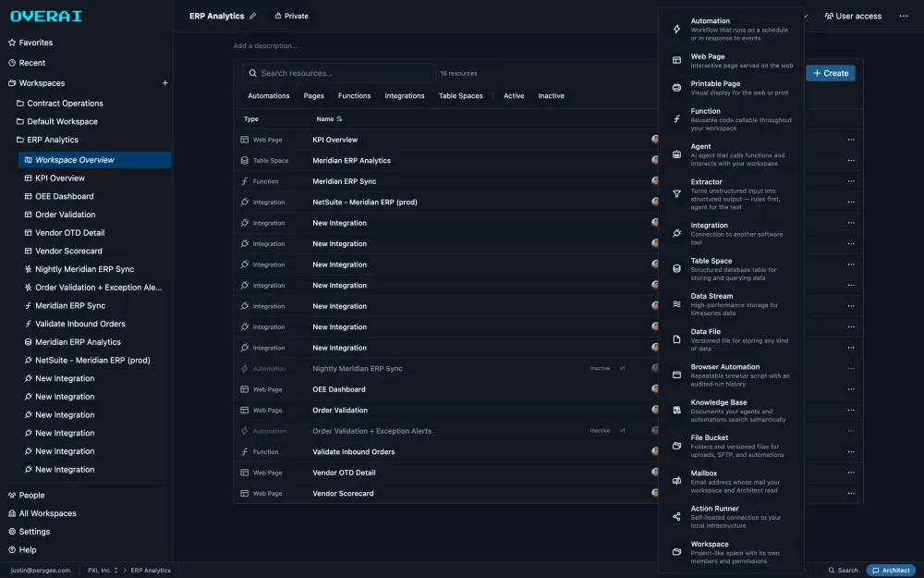
Task: Click the plus icon next to Workspaces
Action: point(165,83)
